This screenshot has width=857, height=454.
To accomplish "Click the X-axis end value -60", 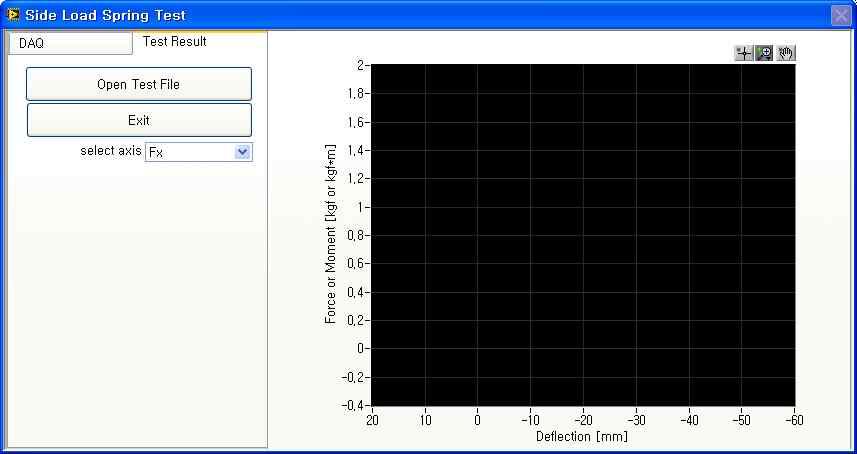I will coord(793,421).
